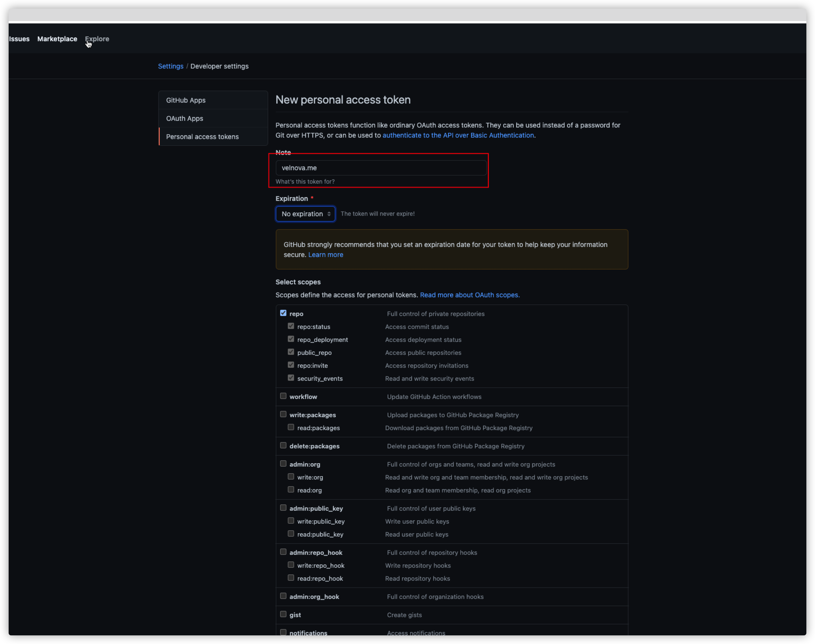This screenshot has width=815, height=644.
Task: Select GitHub Apps in sidebar
Action: click(186, 100)
